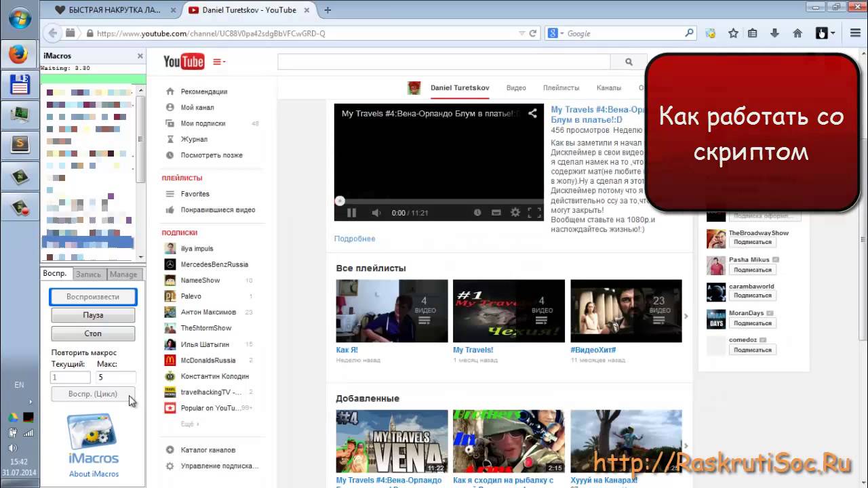Seek on the video progress bar
This screenshot has height=488, width=868.
pyautogui.click(x=439, y=201)
